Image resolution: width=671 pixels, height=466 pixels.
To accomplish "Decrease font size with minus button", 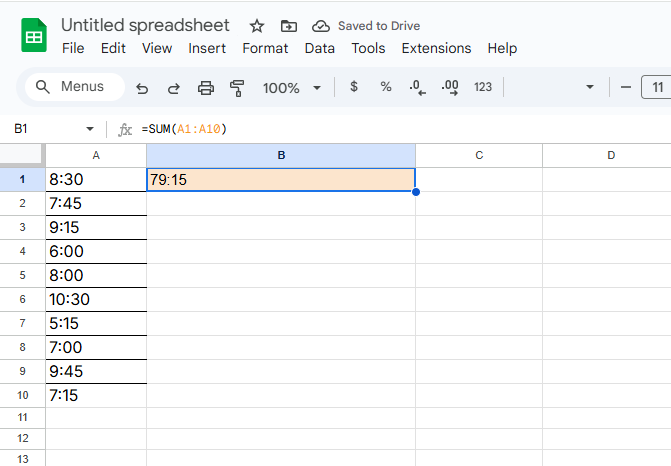I will (x=626, y=87).
